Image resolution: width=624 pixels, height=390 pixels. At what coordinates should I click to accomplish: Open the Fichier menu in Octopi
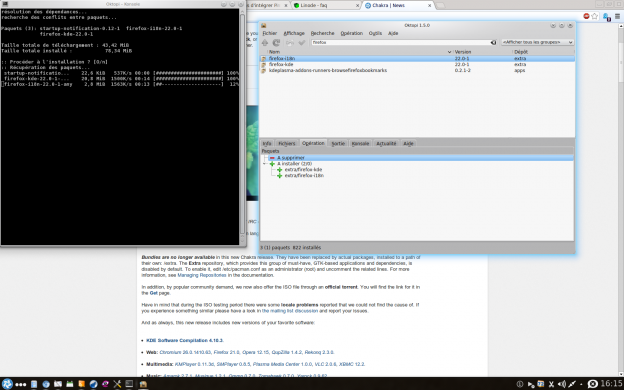pos(269,33)
